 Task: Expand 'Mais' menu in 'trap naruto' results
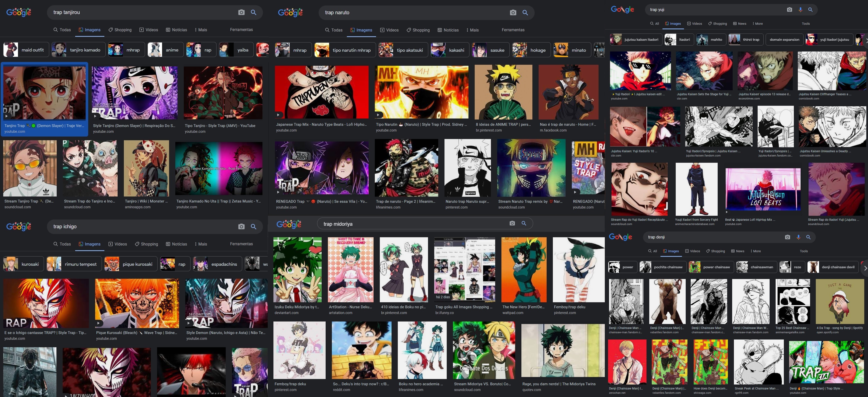(472, 30)
